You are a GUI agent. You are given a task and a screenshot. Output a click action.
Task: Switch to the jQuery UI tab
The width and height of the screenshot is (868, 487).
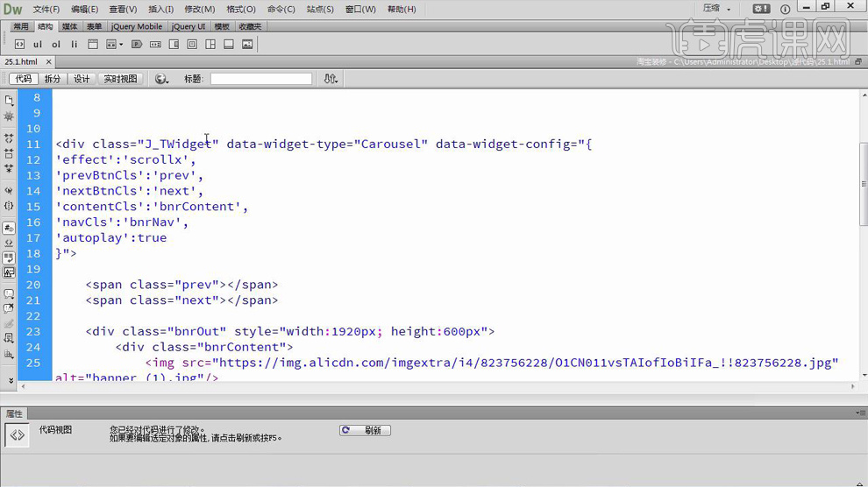(189, 26)
